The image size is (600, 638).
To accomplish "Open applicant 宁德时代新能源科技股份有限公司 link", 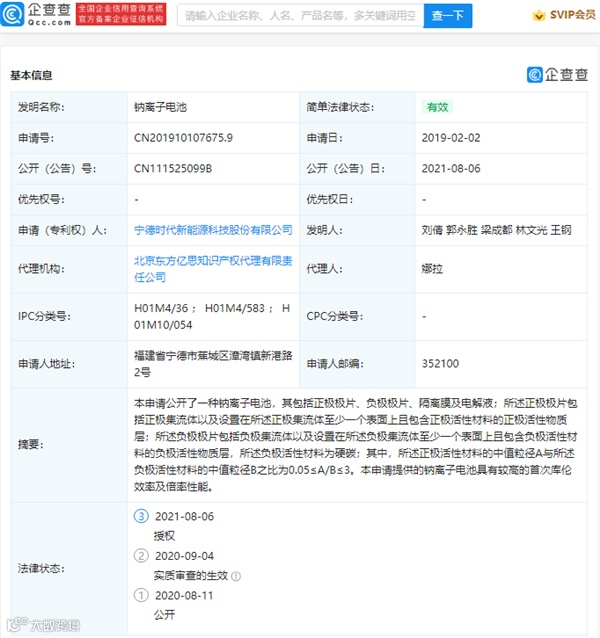I will coord(213,230).
